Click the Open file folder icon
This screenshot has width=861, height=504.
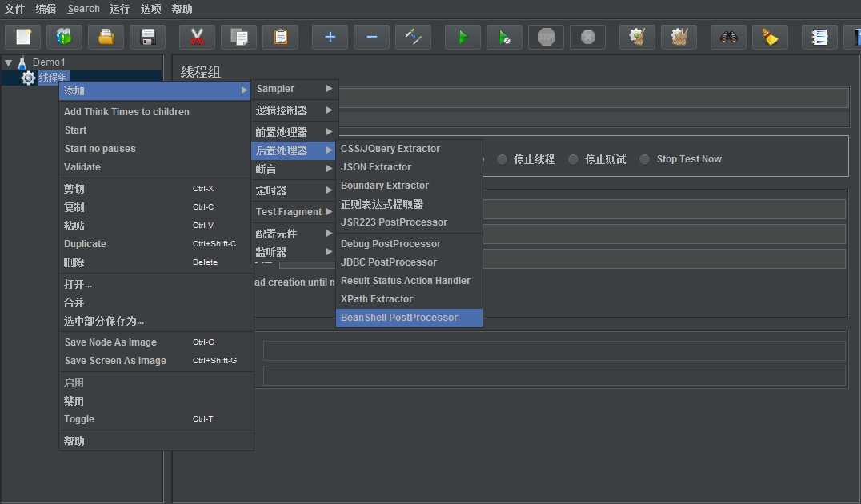pyautogui.click(x=106, y=37)
